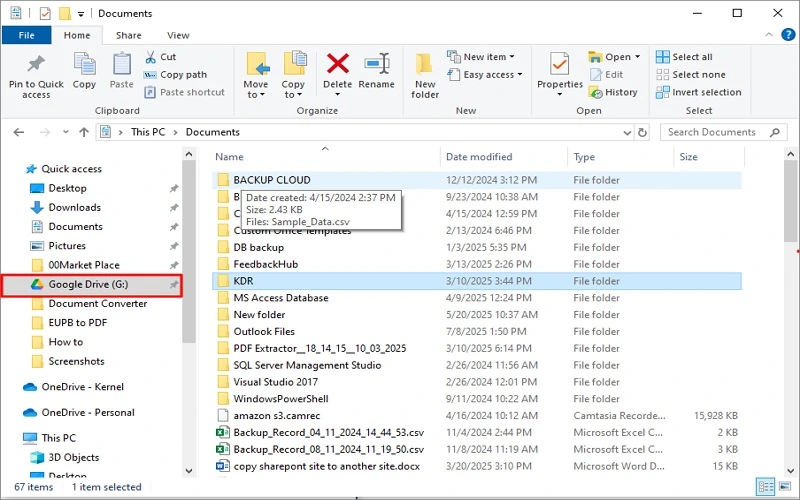Select amazon s3.camrec file
800x500 pixels.
coord(477,416)
